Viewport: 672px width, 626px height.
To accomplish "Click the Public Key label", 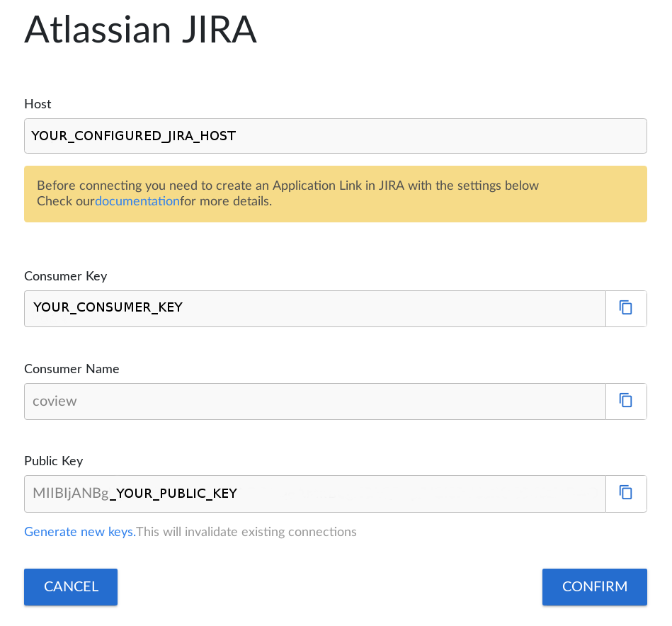I will click(54, 461).
